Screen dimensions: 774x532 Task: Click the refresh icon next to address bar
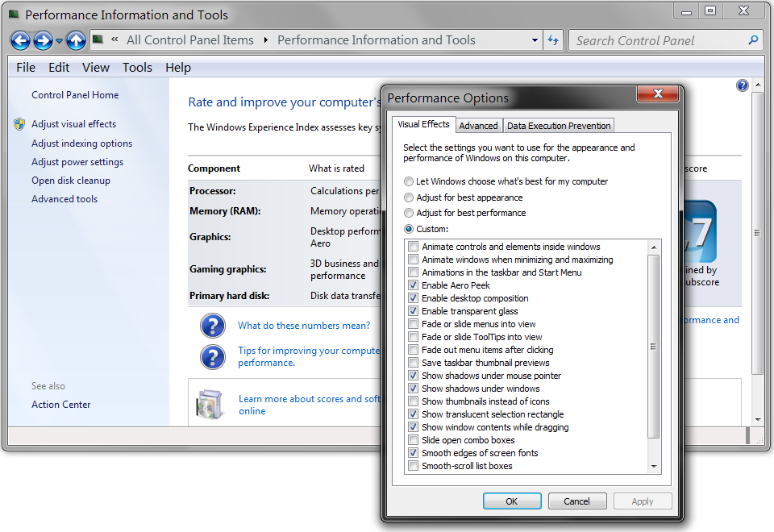click(553, 40)
